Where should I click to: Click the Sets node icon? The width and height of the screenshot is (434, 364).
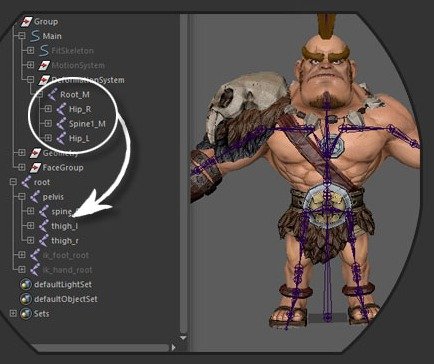[26, 314]
